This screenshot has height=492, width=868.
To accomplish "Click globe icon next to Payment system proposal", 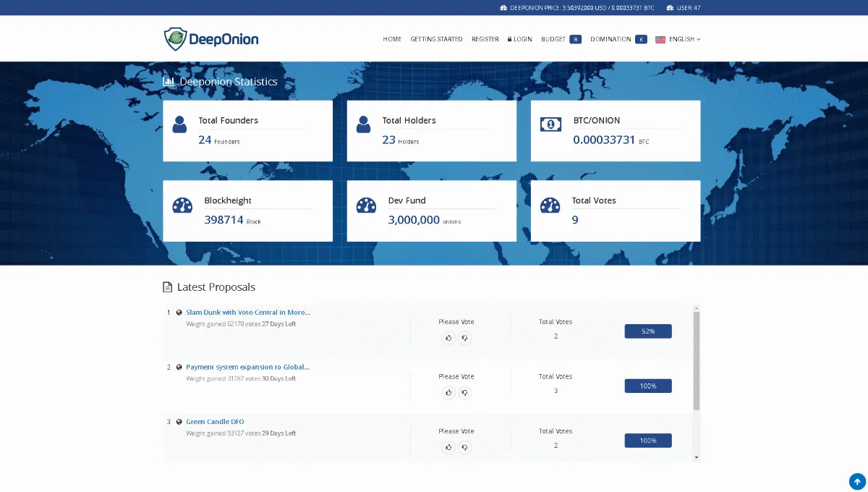I will click(x=179, y=367).
